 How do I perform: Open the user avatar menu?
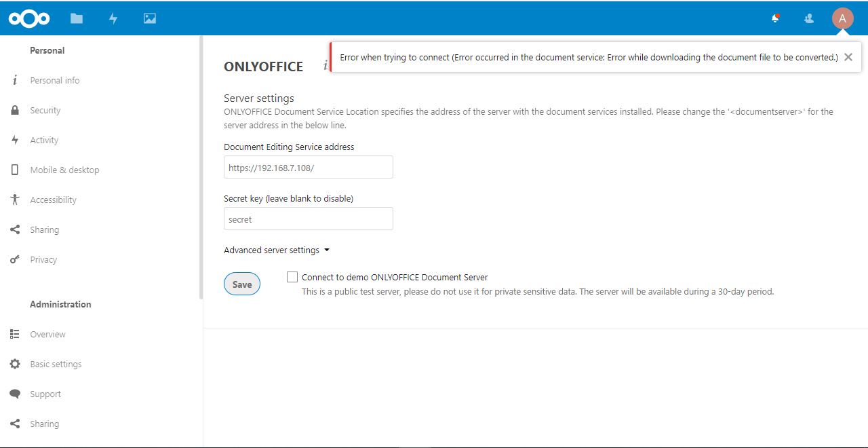[842, 18]
